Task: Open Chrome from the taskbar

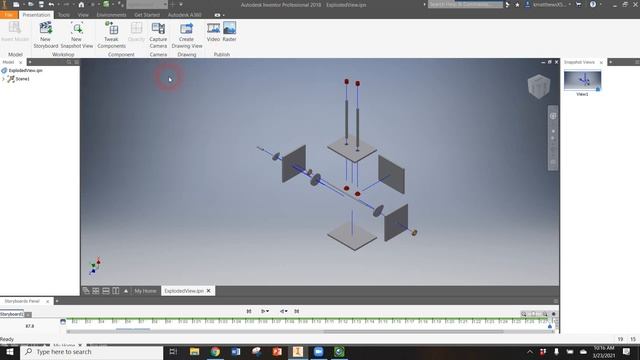Action: point(215,351)
